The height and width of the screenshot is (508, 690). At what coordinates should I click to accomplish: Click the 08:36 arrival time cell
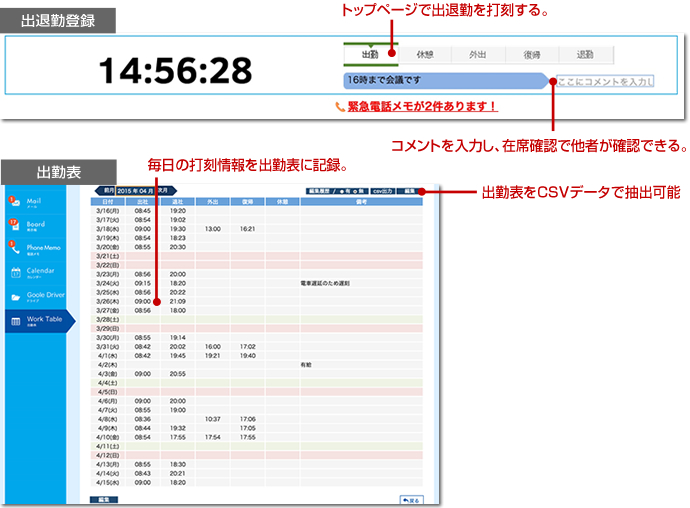143,420
